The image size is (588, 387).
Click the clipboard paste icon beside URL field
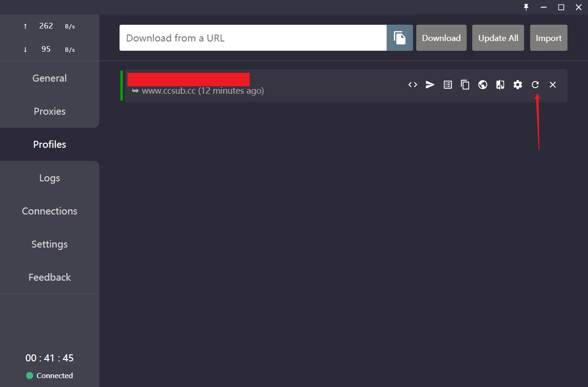tap(399, 38)
